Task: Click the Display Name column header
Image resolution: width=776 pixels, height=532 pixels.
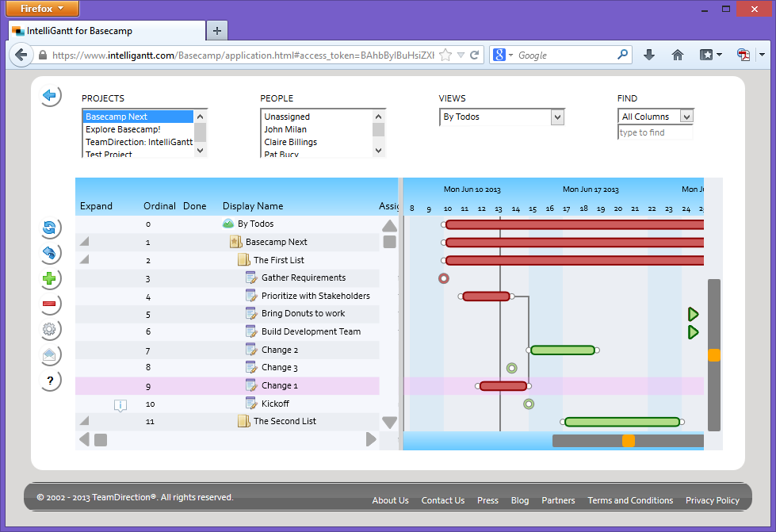Action: pos(252,206)
